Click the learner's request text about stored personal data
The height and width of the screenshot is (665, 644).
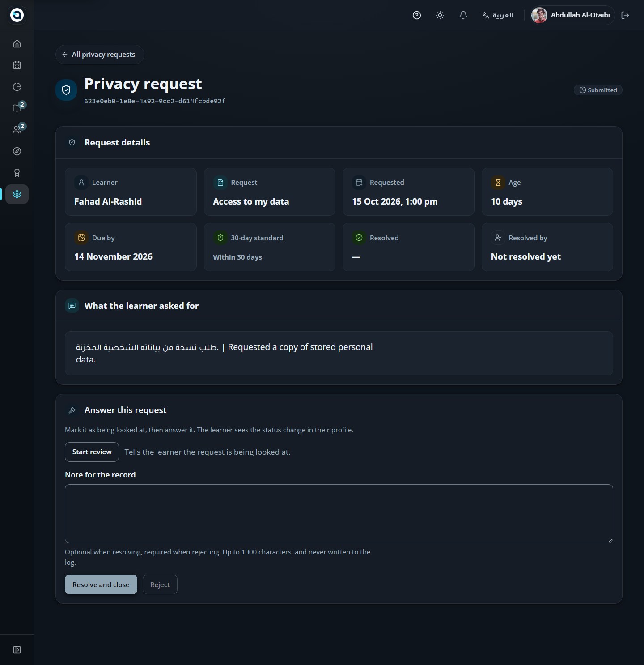[224, 353]
